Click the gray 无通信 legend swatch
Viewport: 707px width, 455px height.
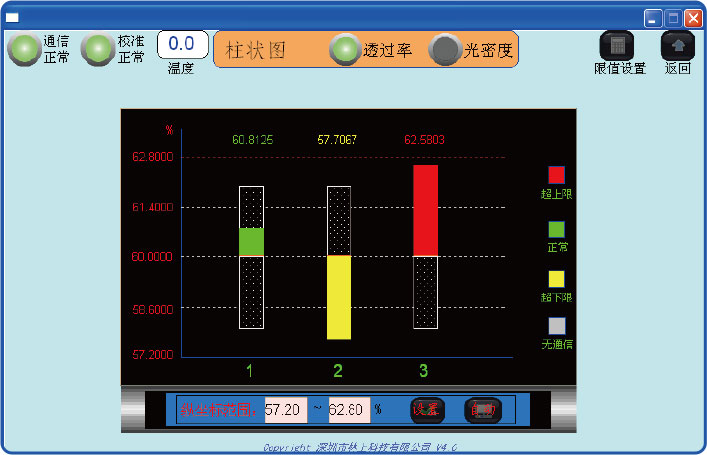[557, 326]
